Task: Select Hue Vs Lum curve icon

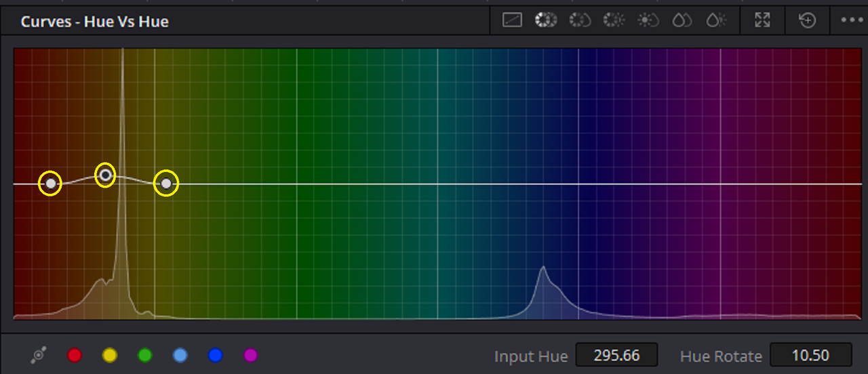Action: tap(614, 20)
